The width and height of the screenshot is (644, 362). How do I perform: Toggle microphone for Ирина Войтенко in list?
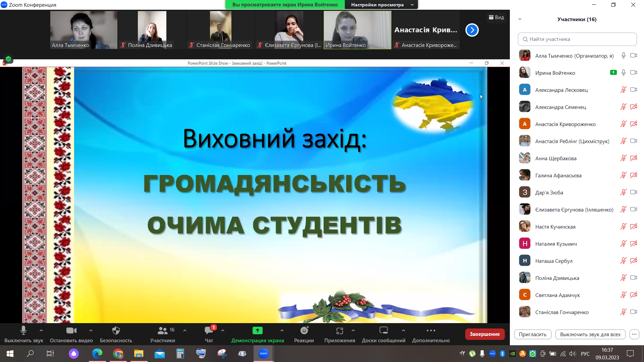pyautogui.click(x=623, y=73)
